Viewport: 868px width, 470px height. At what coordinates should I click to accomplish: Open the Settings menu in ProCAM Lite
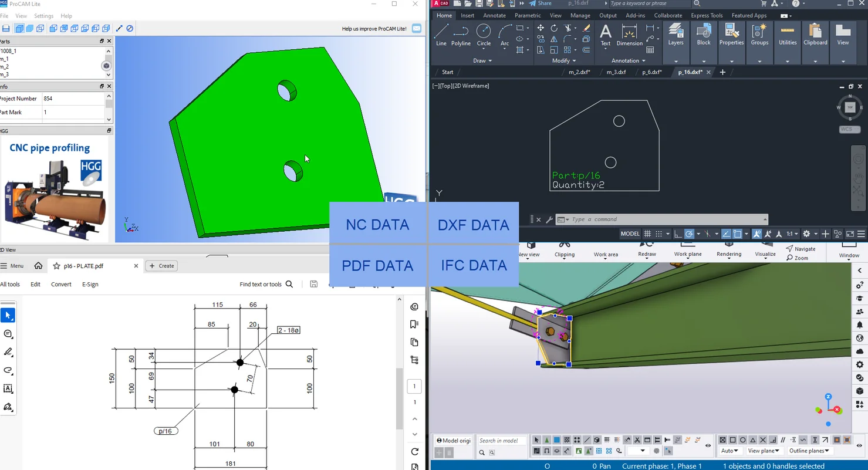coord(43,16)
